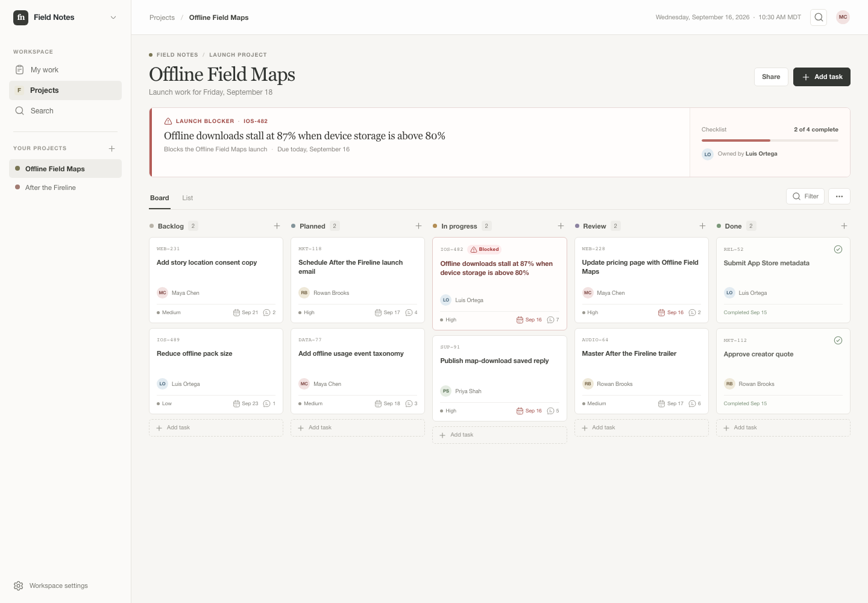The image size is (868, 603).
Task: Open the Add offline usage event taxonomy card
Action: coord(357,371)
